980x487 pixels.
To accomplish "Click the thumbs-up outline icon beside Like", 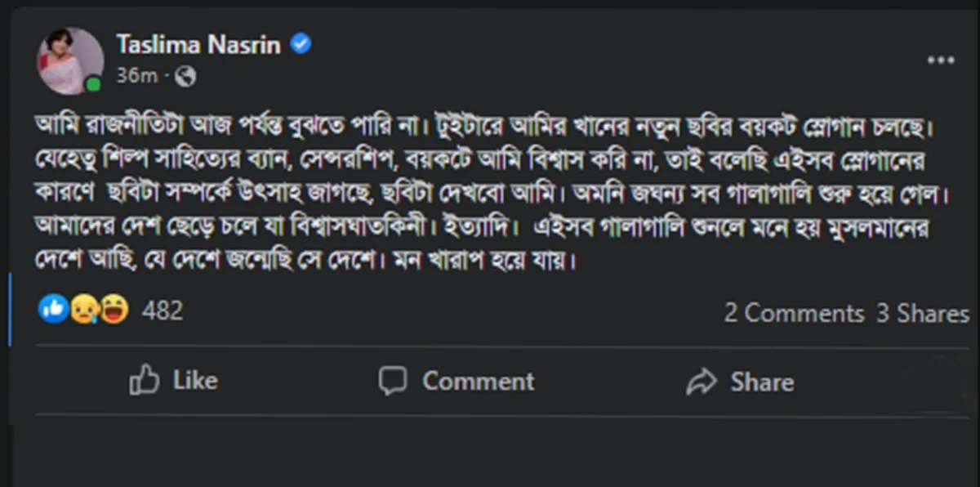I will click(x=144, y=380).
